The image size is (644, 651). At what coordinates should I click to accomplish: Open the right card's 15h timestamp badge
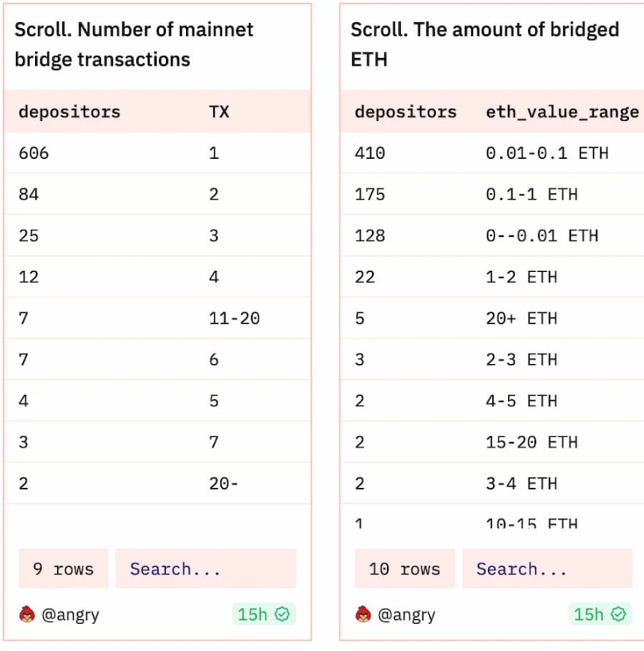[x=602, y=614]
